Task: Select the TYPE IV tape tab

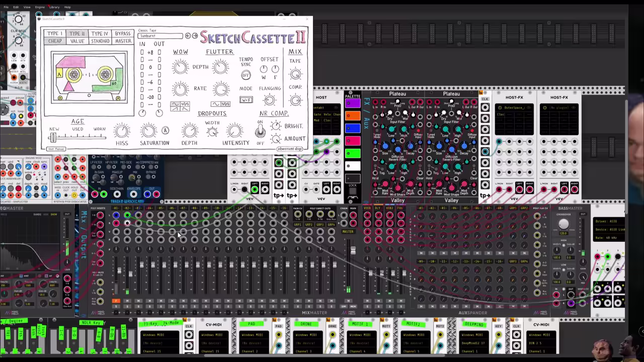Action: (100, 34)
